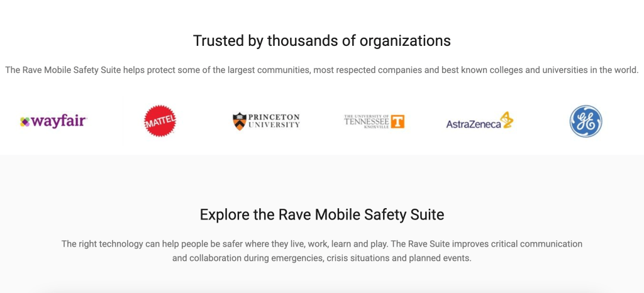The width and height of the screenshot is (644, 293).
Task: Click the sentence starting 'The Rave Mobile Safety Suite helps'
Action: coord(321,70)
